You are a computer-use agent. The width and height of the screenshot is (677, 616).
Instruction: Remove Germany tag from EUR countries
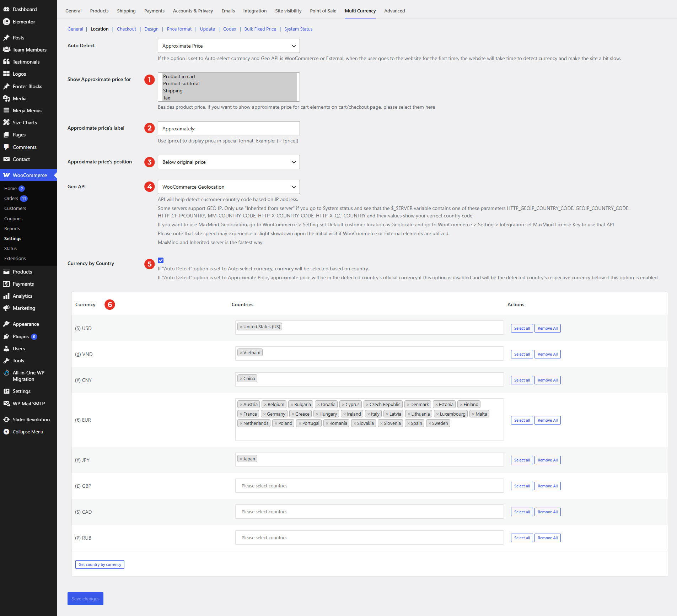pos(264,414)
